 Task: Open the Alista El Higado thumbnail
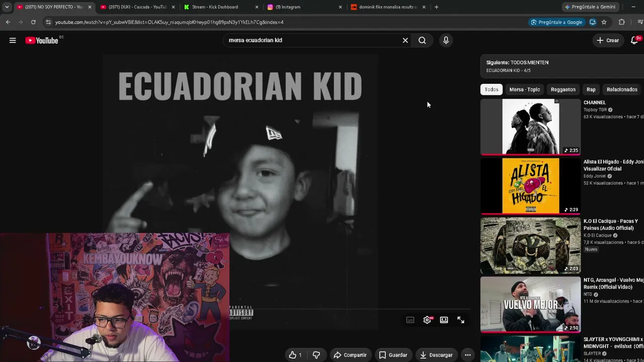pyautogui.click(x=530, y=186)
